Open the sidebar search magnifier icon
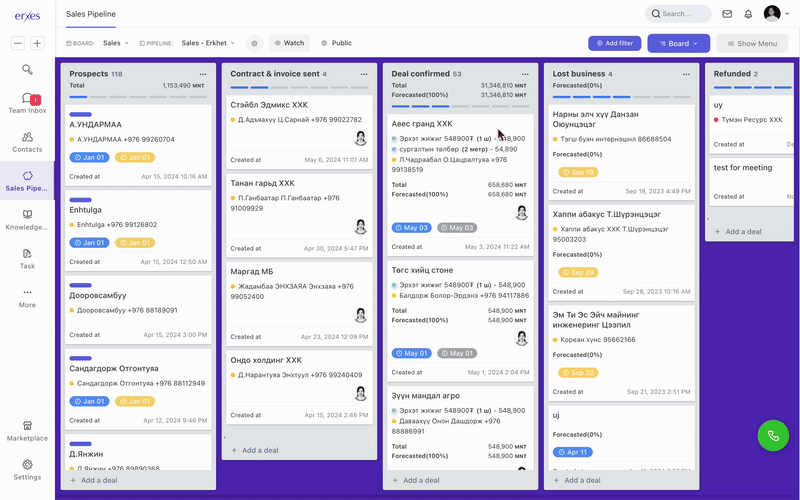 (x=27, y=69)
